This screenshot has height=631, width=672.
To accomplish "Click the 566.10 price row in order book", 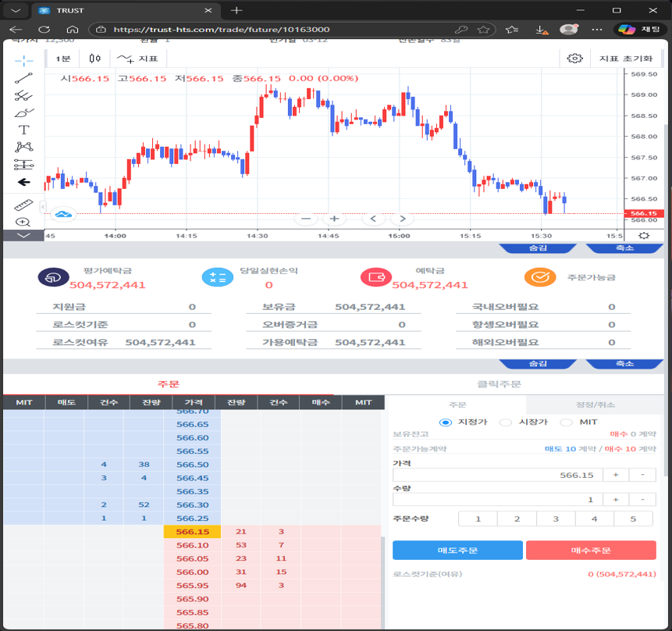I will 192,545.
